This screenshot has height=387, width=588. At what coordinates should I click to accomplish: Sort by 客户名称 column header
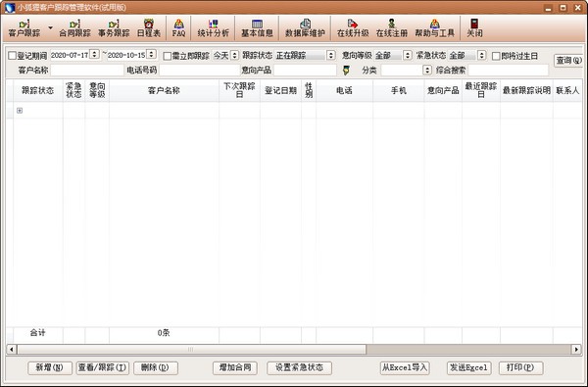click(164, 90)
